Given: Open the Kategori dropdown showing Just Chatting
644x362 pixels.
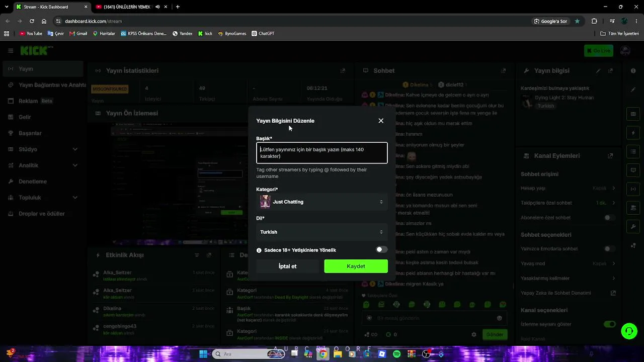Looking at the screenshot, I should coord(322,202).
